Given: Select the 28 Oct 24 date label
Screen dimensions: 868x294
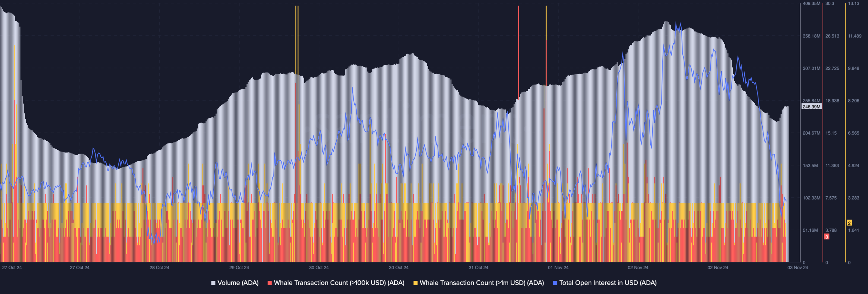Looking at the screenshot, I should (159, 268).
